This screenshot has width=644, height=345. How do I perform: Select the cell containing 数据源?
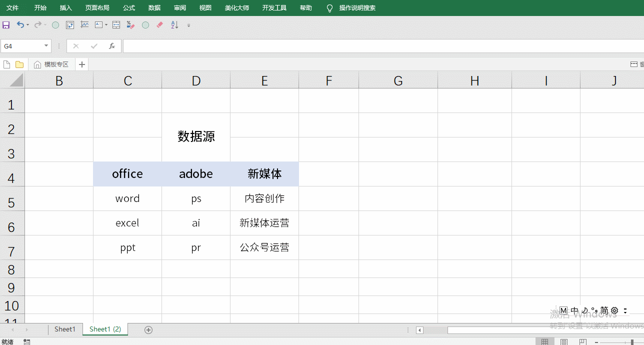pyautogui.click(x=195, y=136)
